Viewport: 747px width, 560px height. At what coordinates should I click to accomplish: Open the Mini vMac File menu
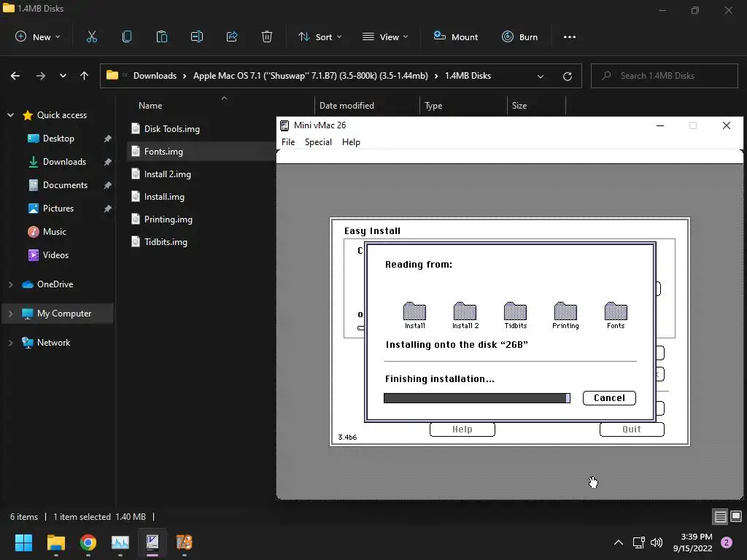click(287, 142)
